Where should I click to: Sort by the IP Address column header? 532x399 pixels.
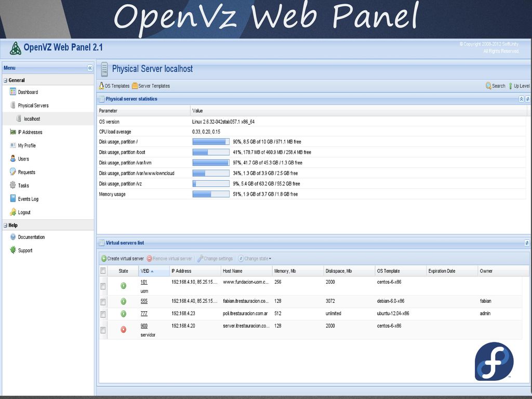click(195, 271)
